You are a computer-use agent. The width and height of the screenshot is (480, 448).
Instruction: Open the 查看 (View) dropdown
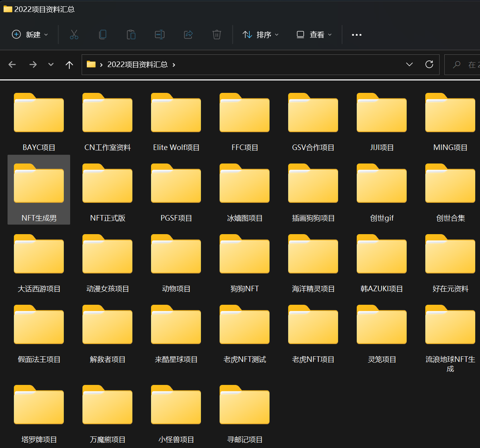coord(314,35)
